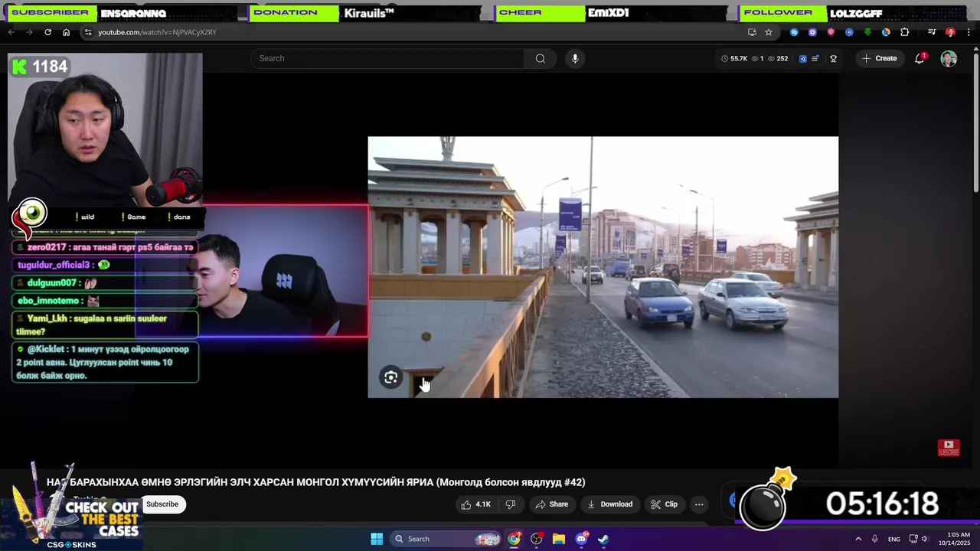980x551 pixels.
Task: Open Discord from the taskbar
Action: click(581, 539)
